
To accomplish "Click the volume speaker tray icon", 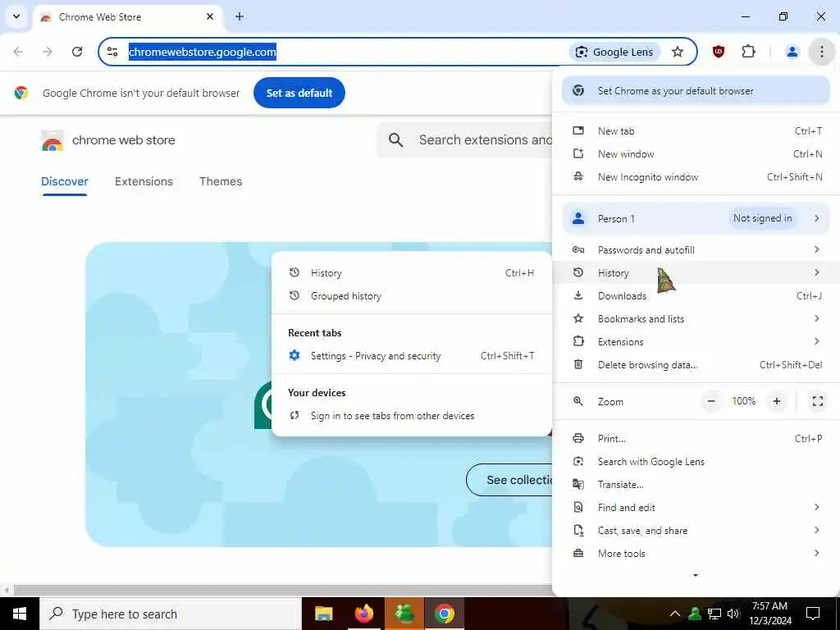I will (734, 614).
